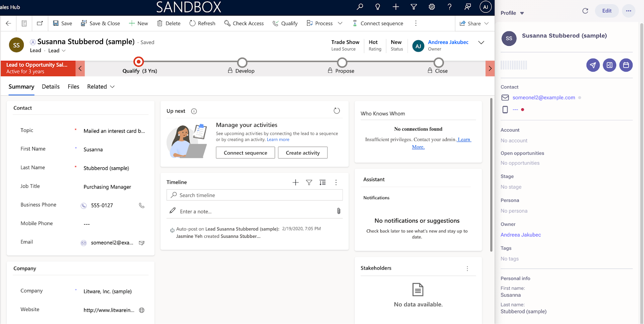Open the Stakeholders more options menu
The image size is (644, 324).
467,268
